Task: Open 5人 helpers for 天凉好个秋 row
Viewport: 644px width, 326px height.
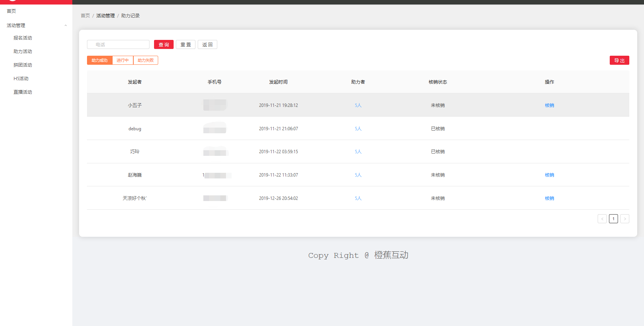Action: pos(358,198)
